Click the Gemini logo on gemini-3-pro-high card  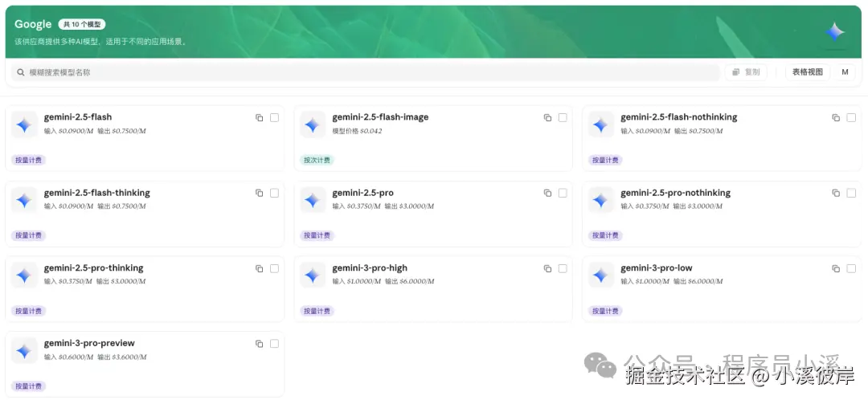(313, 276)
